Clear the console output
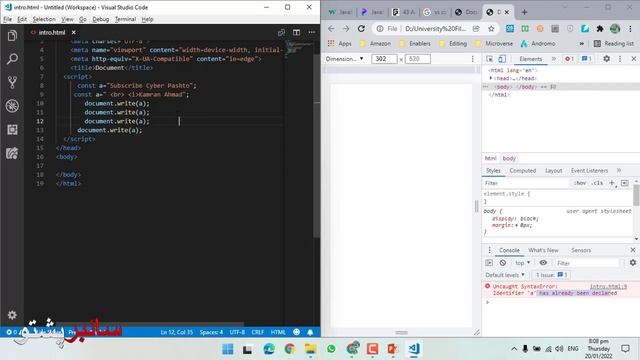 503,263
